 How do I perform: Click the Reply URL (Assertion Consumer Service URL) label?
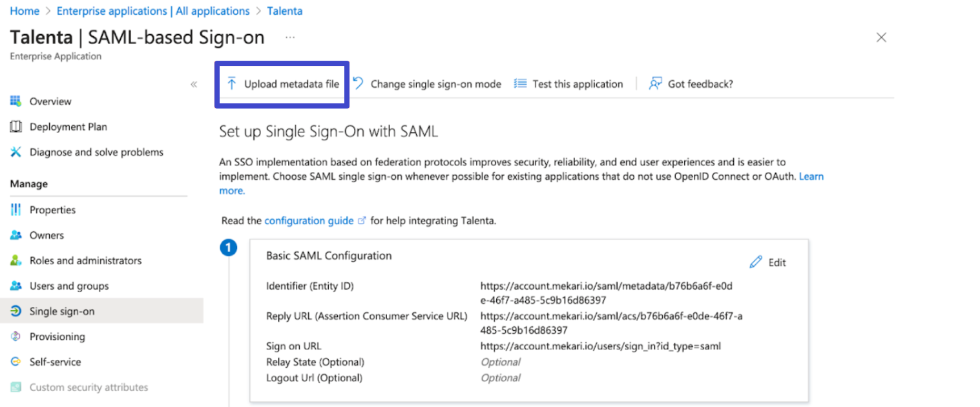367,317
